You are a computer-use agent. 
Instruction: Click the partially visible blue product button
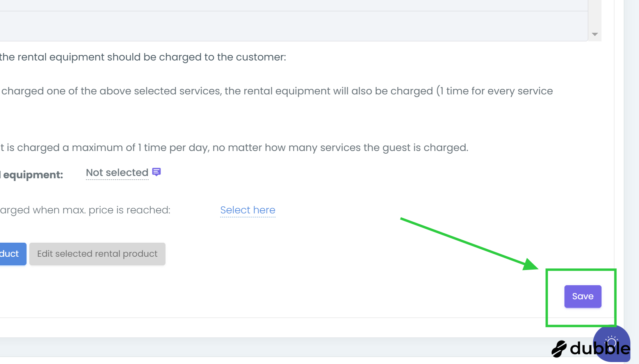tap(12, 254)
